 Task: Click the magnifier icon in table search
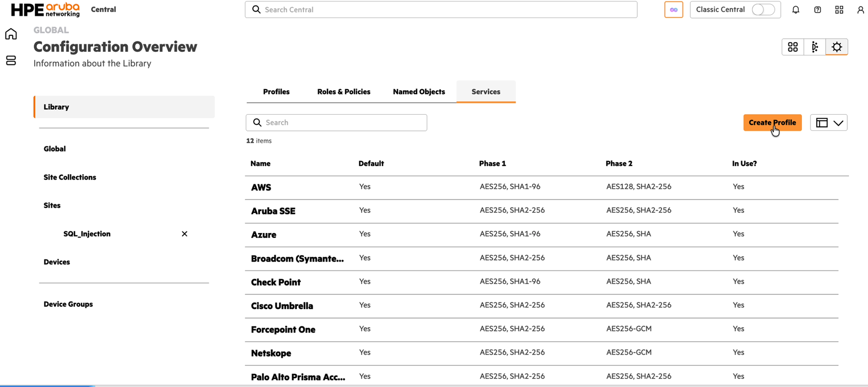pos(257,122)
